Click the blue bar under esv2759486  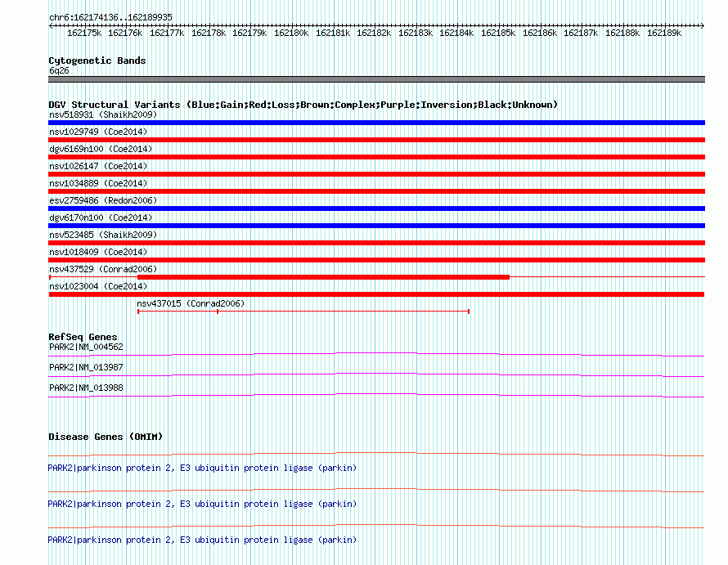tap(376, 209)
